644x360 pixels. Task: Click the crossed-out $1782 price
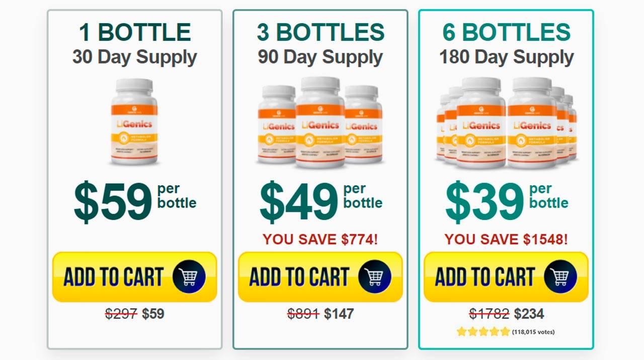tap(489, 314)
